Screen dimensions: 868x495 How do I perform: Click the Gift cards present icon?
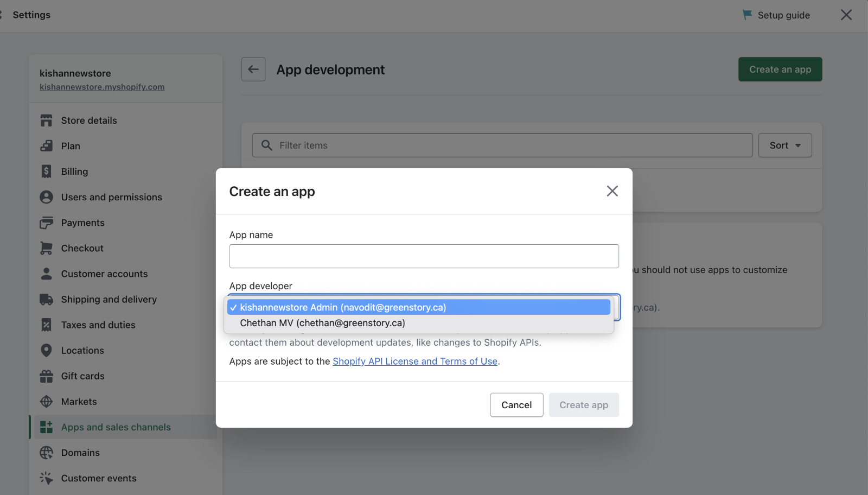click(47, 376)
